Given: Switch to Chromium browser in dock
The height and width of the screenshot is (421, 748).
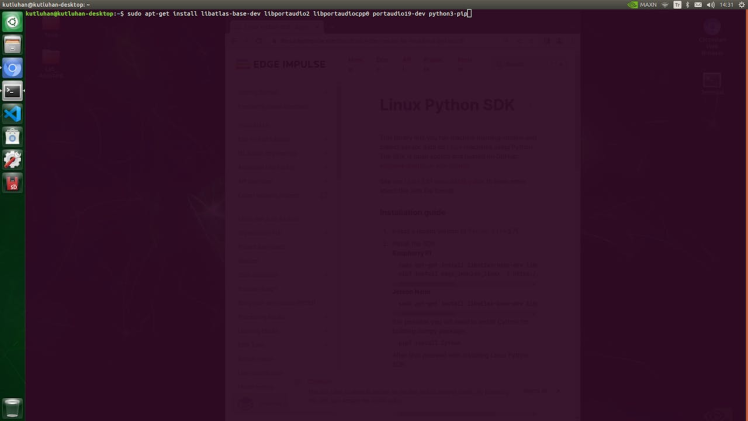Looking at the screenshot, I should click(x=12, y=68).
